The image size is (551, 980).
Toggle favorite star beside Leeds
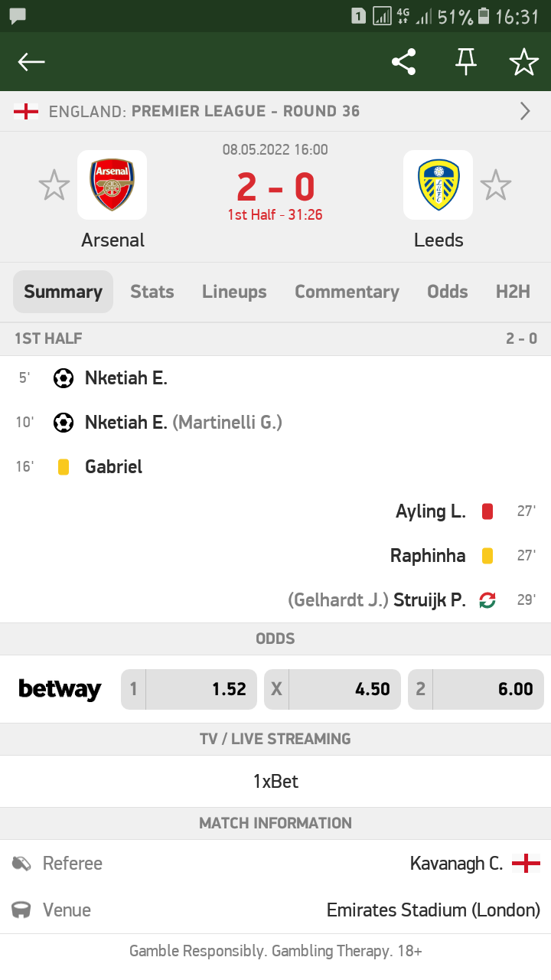coord(495,186)
